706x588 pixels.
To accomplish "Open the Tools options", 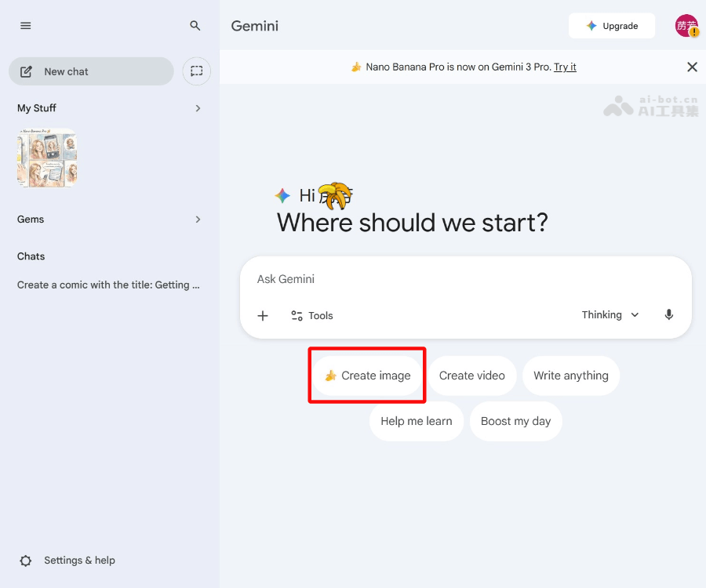I will click(312, 316).
